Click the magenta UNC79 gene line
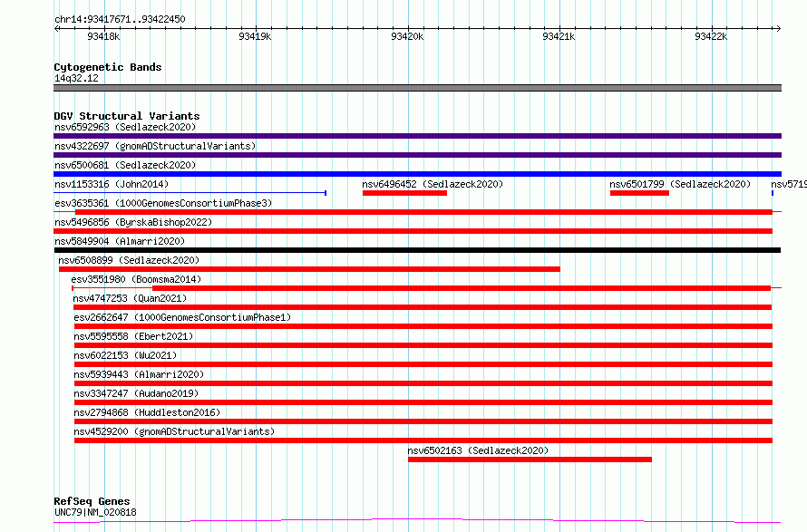 [x=417, y=521]
